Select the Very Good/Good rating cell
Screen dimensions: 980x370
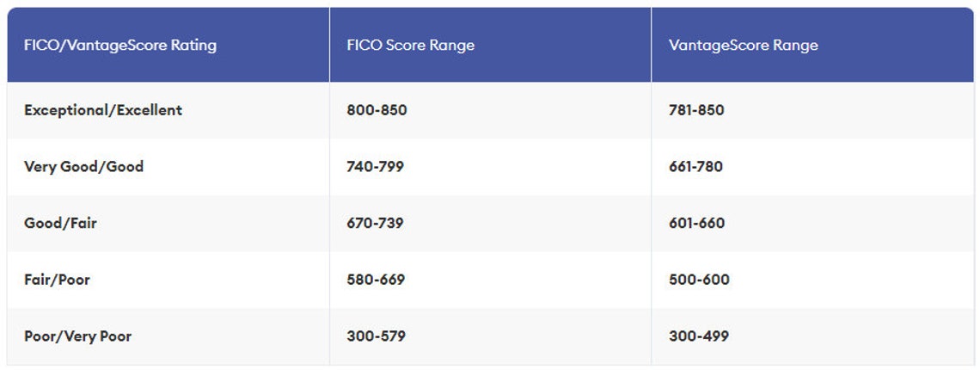pos(168,167)
